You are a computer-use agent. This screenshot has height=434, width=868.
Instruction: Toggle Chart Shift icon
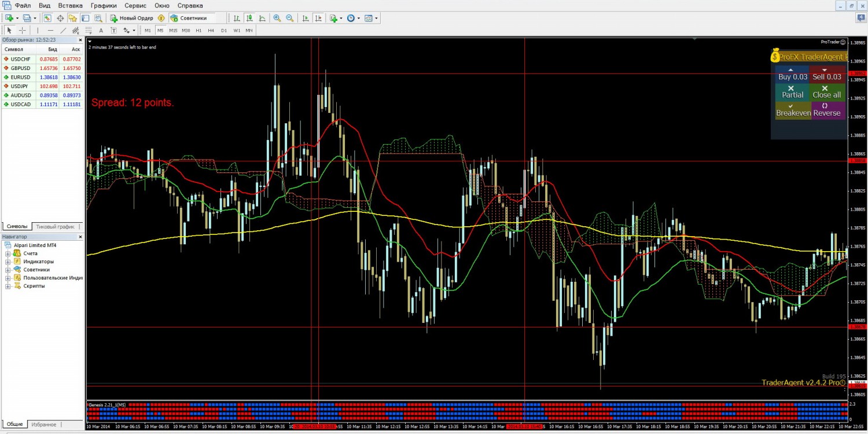tap(318, 18)
